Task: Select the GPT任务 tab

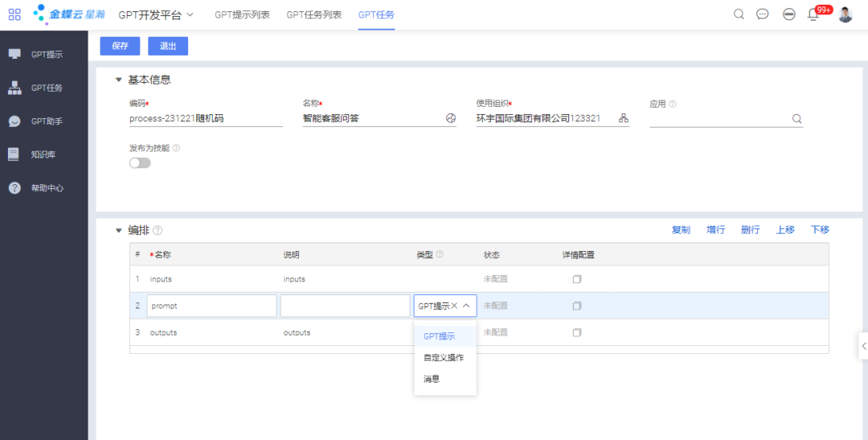Action: click(x=376, y=15)
